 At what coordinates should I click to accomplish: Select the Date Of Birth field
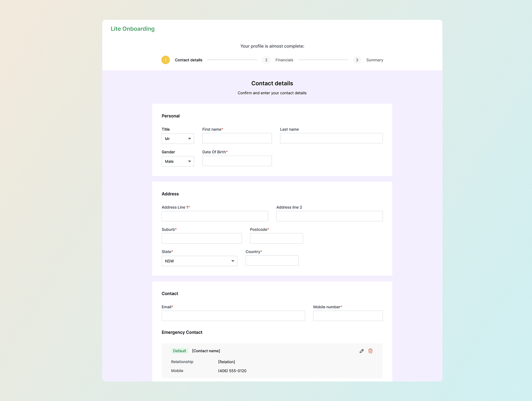[237, 161]
